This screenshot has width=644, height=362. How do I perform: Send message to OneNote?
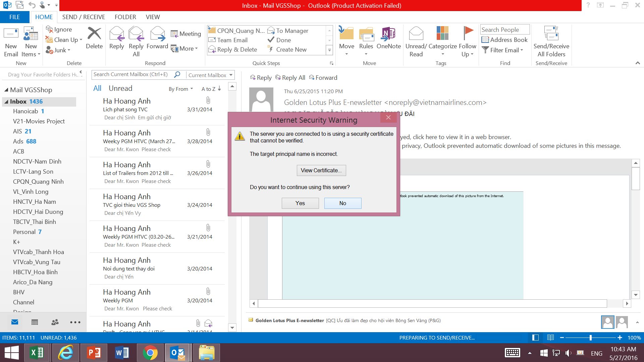point(388,38)
